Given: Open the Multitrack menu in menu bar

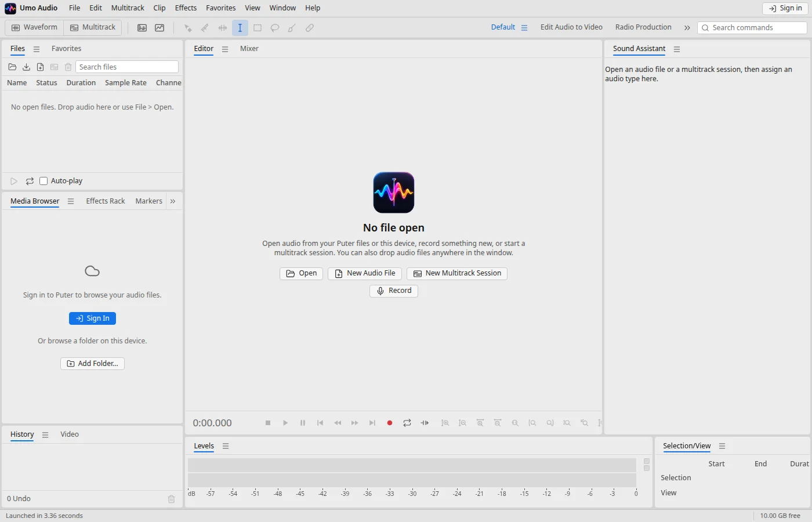Looking at the screenshot, I should click(x=128, y=8).
